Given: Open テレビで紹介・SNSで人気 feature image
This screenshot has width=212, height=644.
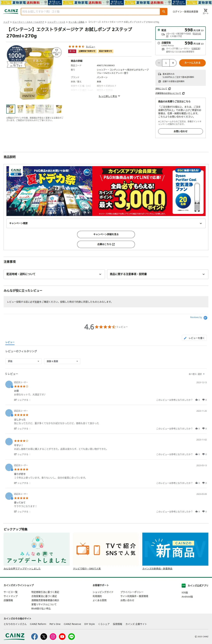Looking at the screenshot, I should pos(106,549).
